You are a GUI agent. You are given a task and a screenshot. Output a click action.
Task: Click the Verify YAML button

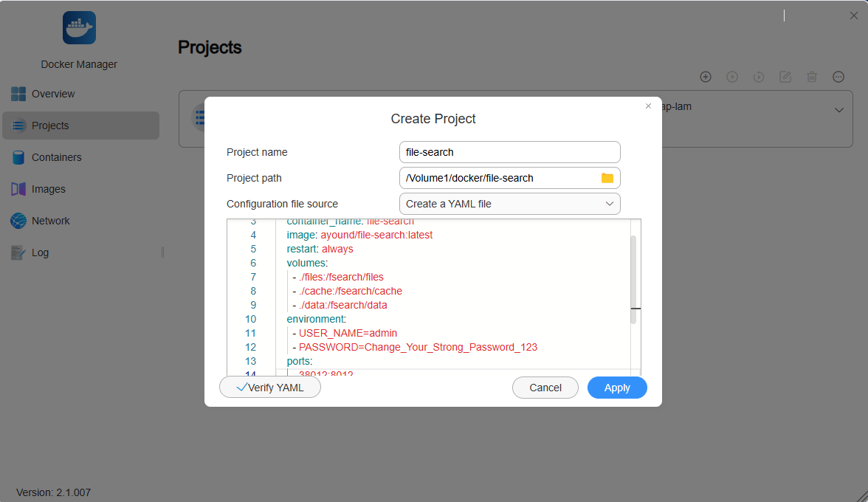click(x=270, y=388)
